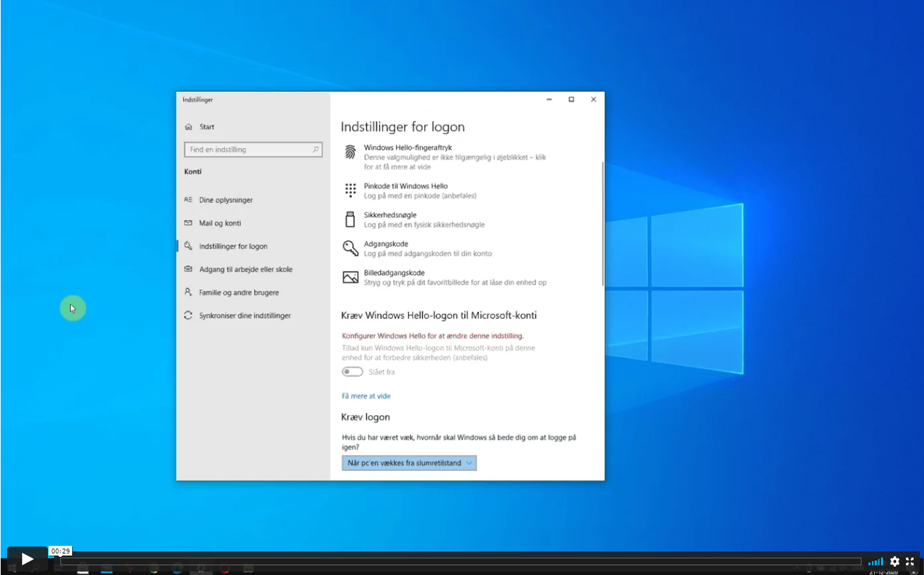Image resolution: width=924 pixels, height=575 pixels.
Task: Adjust the video volume bars
Action: tap(876, 561)
